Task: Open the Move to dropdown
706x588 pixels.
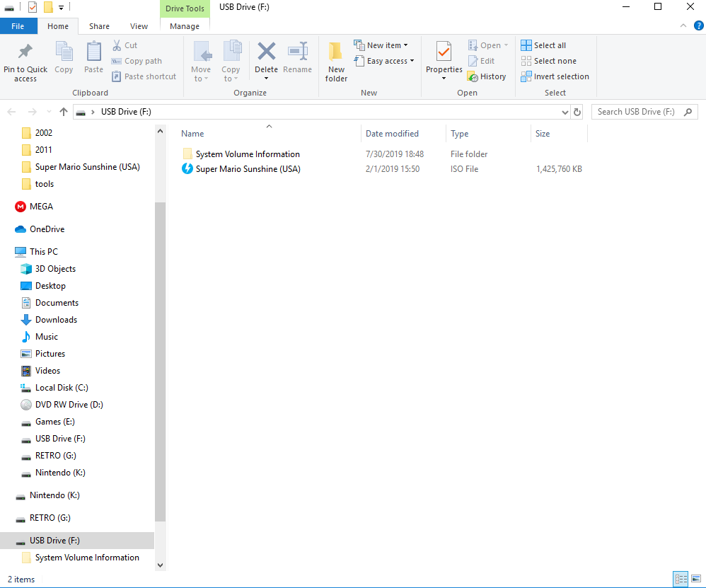Action: (201, 62)
